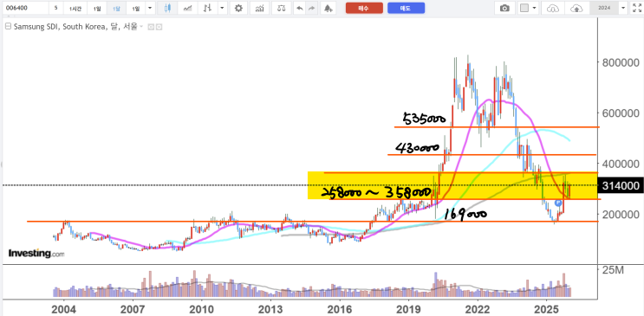The width and height of the screenshot is (644, 316).
Task: Click the 2010 time axis label
Action: pyautogui.click(x=201, y=308)
